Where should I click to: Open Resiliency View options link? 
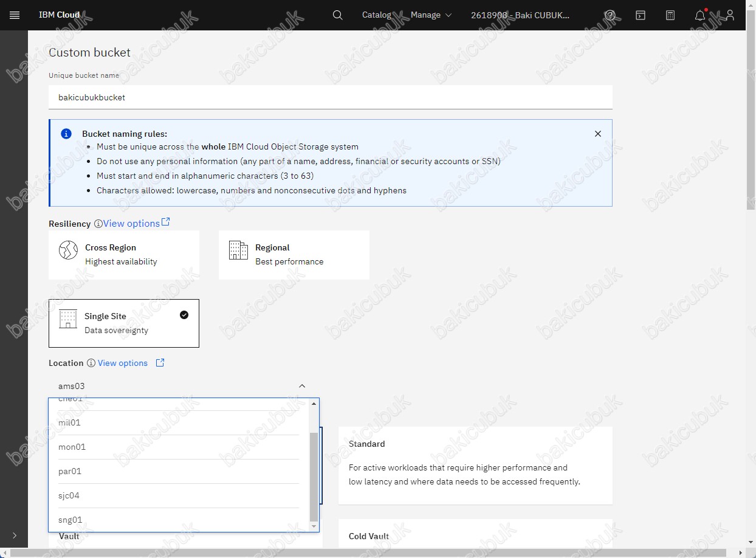click(137, 223)
